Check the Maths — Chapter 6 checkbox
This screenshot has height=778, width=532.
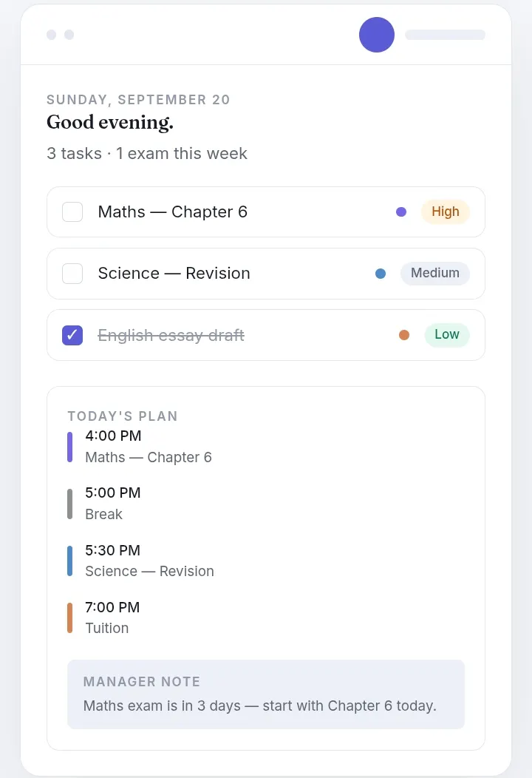point(72,212)
